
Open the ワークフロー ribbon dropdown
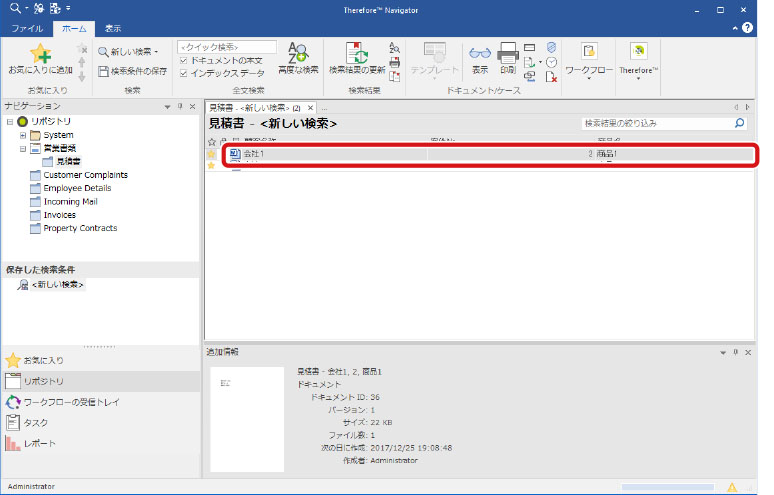tap(589, 59)
